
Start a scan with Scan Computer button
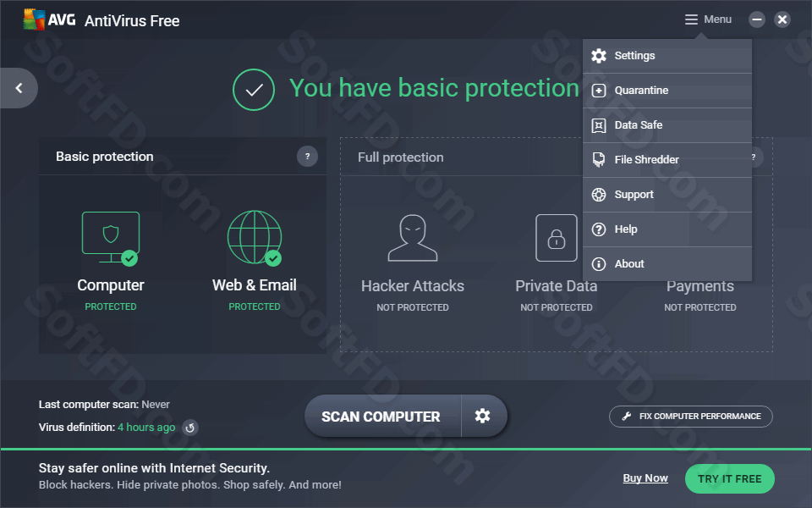[x=382, y=416]
